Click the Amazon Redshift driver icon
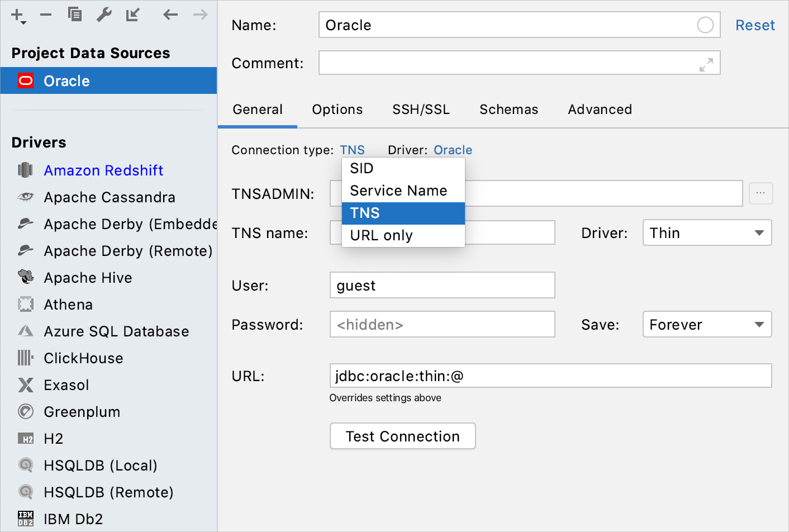The image size is (789, 532). click(26, 170)
